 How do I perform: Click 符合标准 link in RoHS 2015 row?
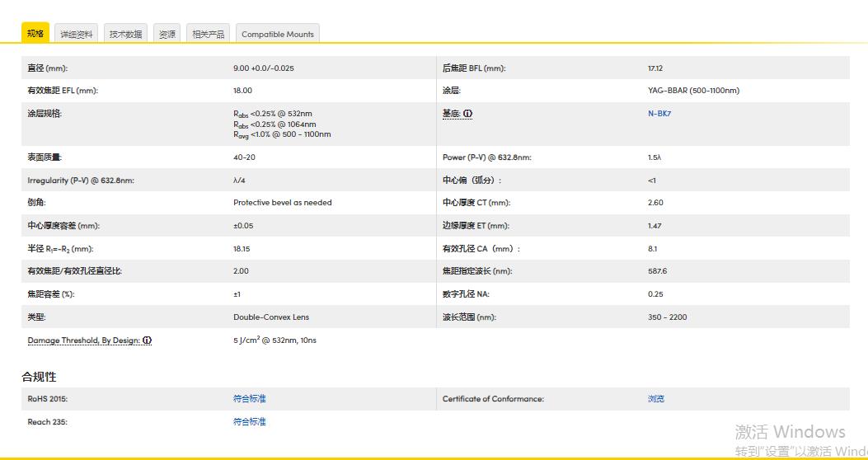(x=249, y=399)
